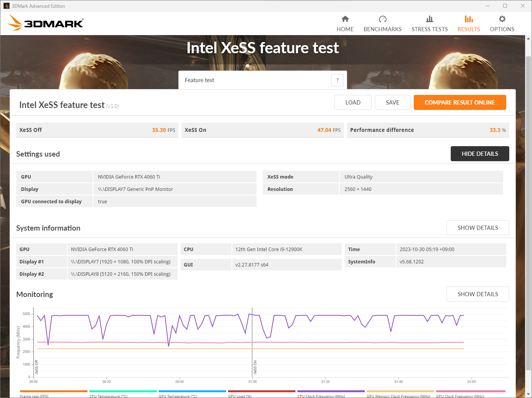Toggle the purple CPU Clock Frequency legend bar
Image resolution: width=532 pixels, height=398 pixels.
[x=331, y=391]
